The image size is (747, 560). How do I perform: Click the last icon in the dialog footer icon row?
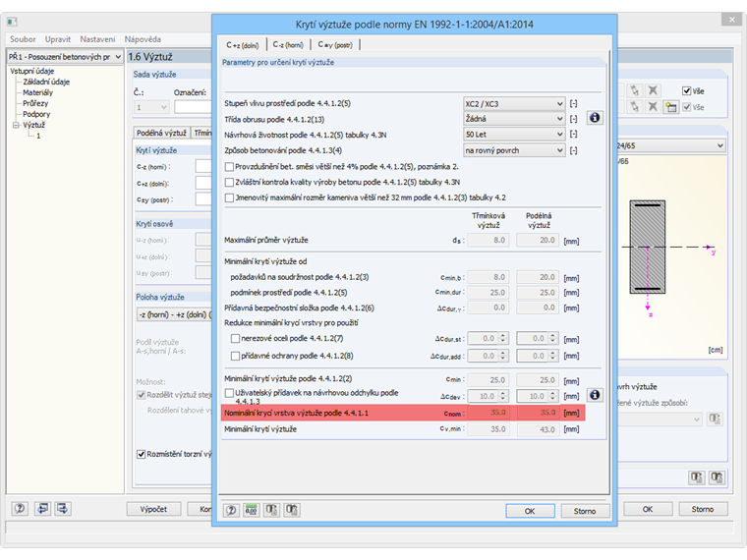coord(292,510)
